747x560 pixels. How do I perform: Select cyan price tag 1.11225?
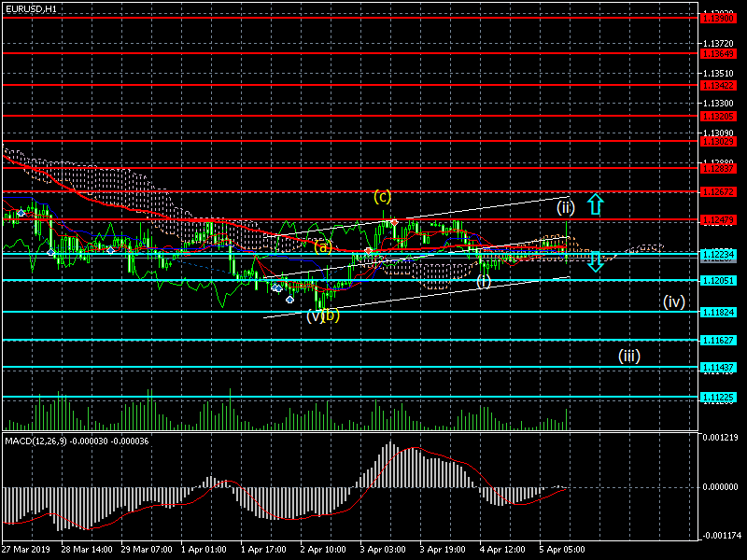pos(718,398)
